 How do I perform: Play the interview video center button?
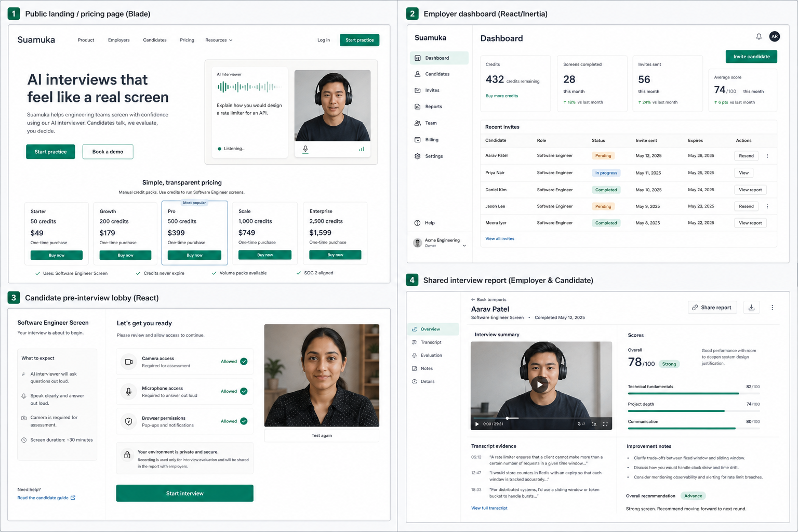point(540,384)
